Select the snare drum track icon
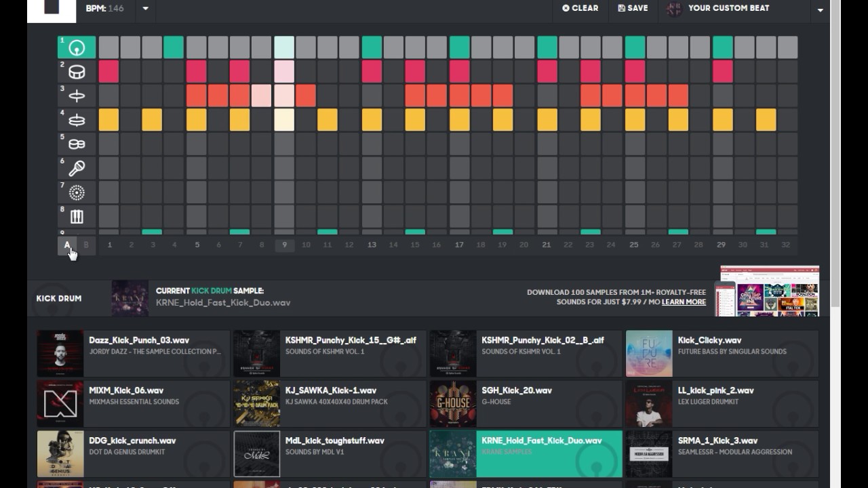 coord(77,71)
